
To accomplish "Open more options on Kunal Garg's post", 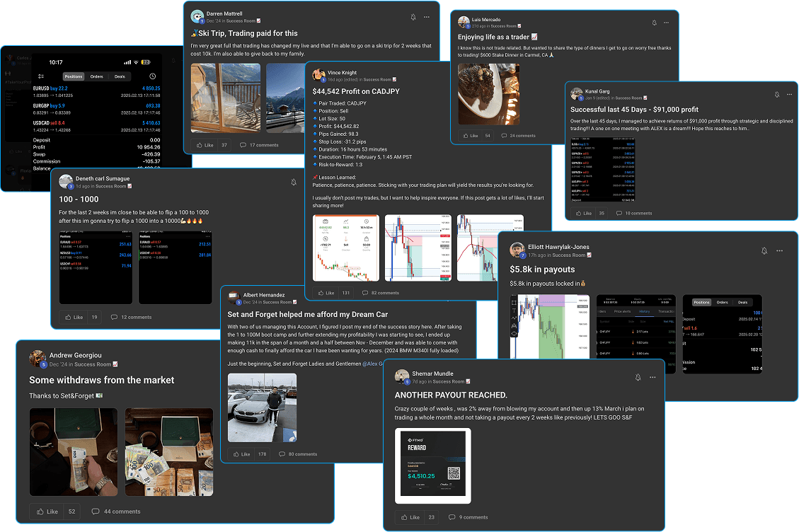I will [x=789, y=95].
